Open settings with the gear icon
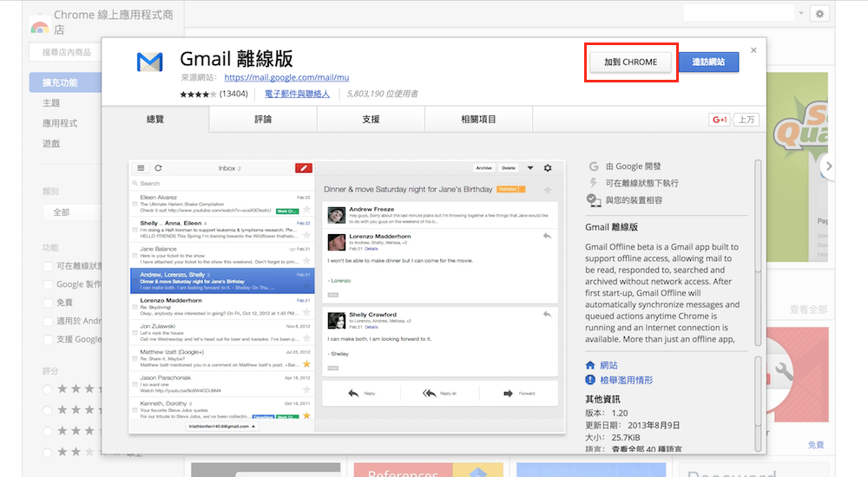The height and width of the screenshot is (477, 868). click(819, 14)
